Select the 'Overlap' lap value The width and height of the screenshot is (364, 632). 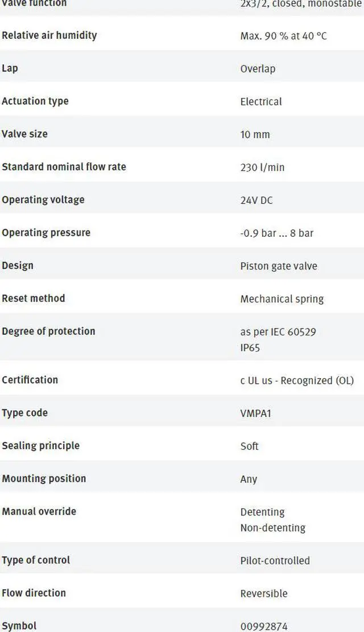coord(258,69)
